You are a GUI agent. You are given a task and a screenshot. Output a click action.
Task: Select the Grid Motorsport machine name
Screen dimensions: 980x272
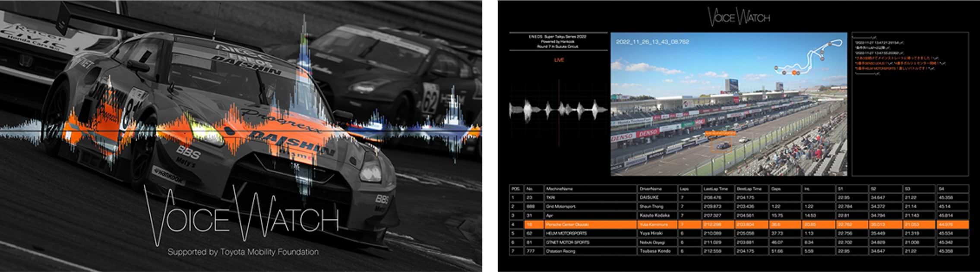[x=561, y=206]
